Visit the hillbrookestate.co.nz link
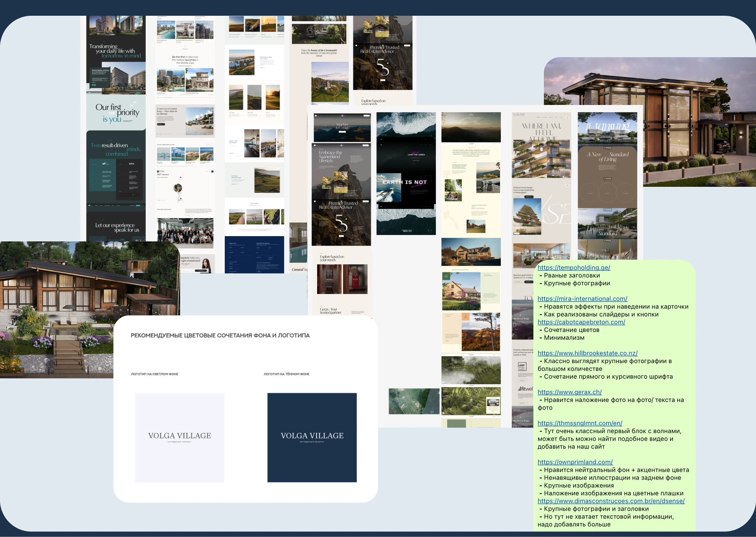 pos(587,353)
